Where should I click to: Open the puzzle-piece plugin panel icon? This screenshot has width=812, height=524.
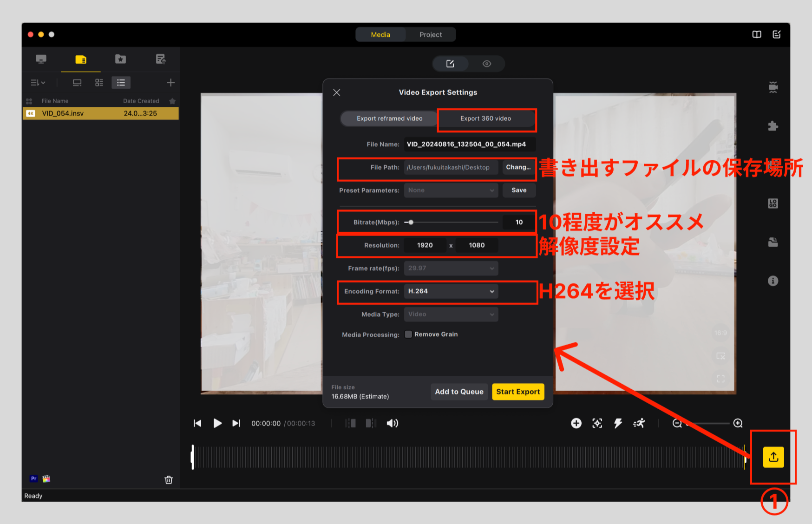click(773, 126)
